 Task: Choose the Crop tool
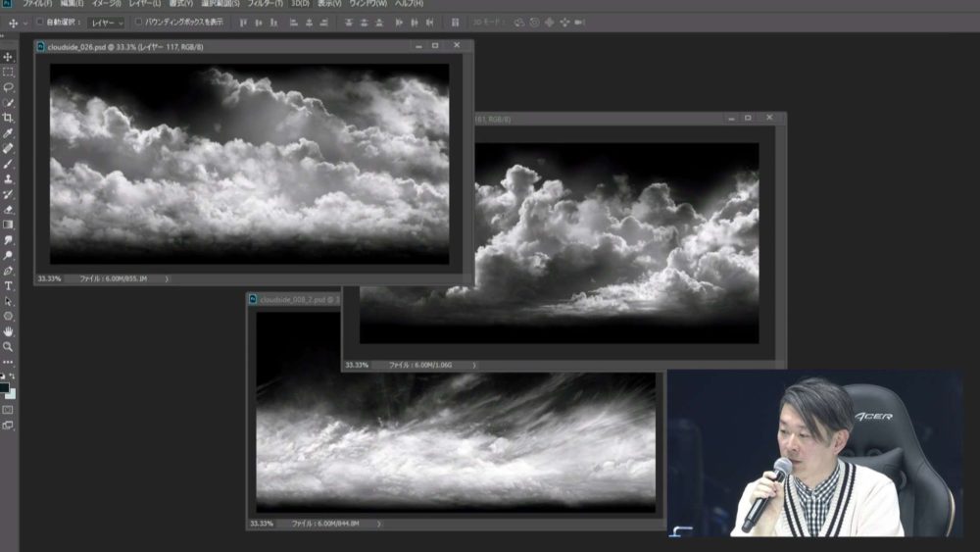(8, 118)
